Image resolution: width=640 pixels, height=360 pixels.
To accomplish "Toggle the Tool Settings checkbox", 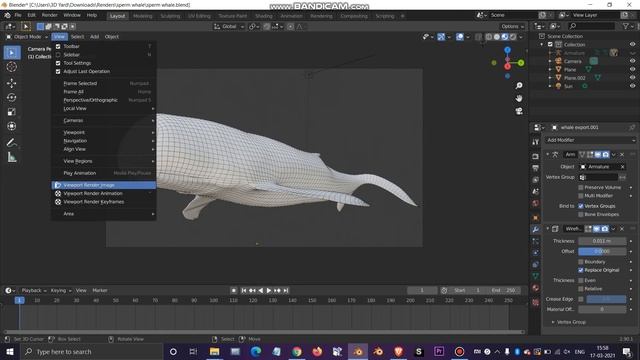I will tap(58, 63).
